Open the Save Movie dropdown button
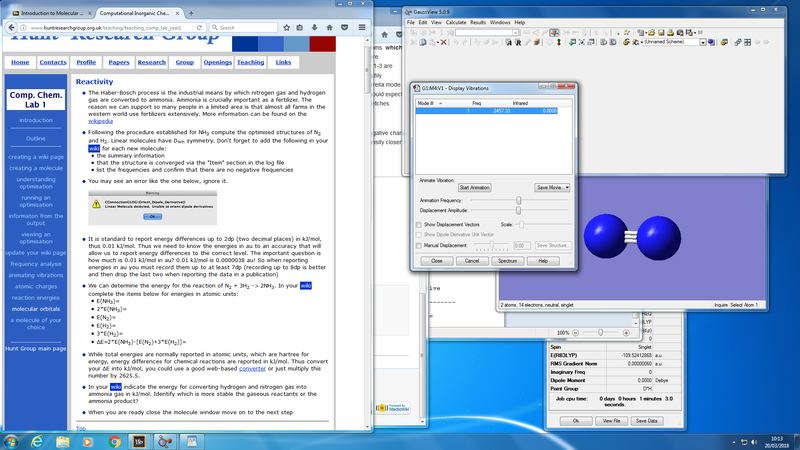Viewport: 800px width, 450px height. click(x=552, y=188)
